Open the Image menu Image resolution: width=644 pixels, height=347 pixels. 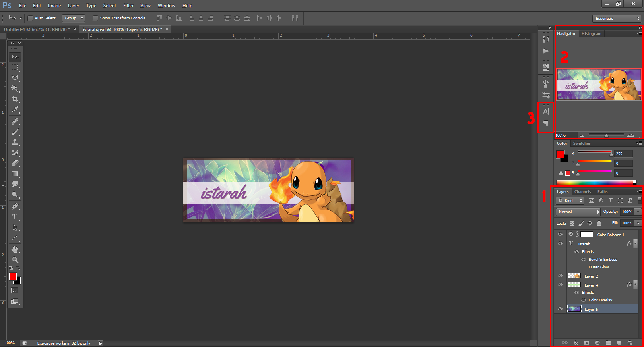54,6
